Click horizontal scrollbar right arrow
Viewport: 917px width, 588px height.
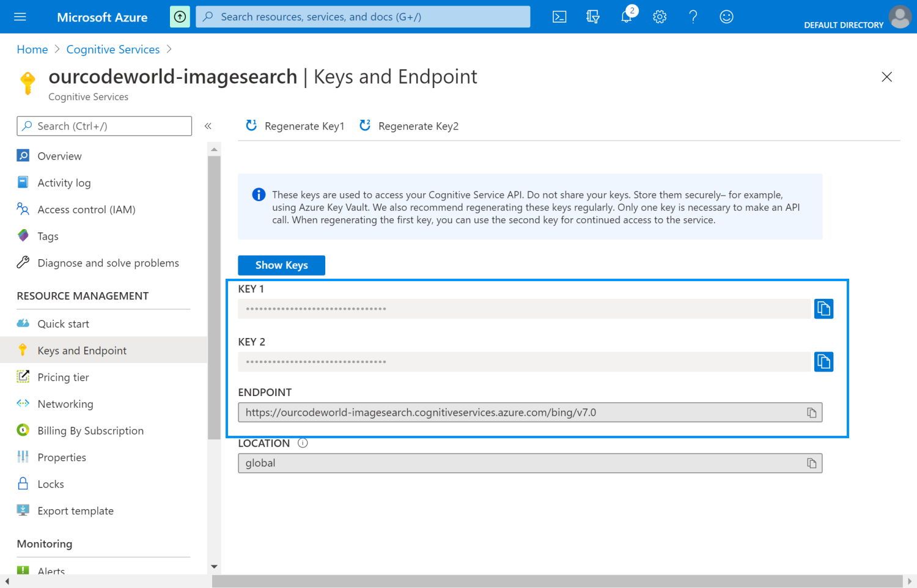point(910,582)
